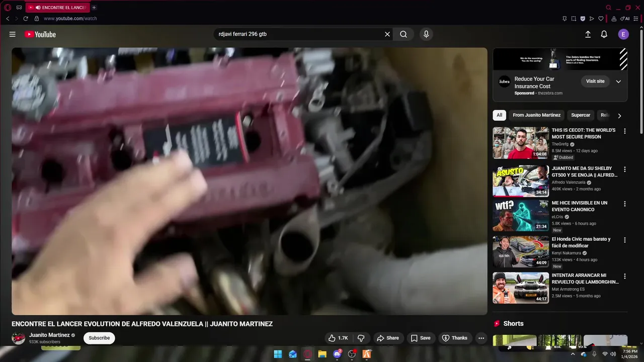The height and width of the screenshot is (362, 644).
Task: Open options for Shelby GT500 video
Action: (x=625, y=169)
